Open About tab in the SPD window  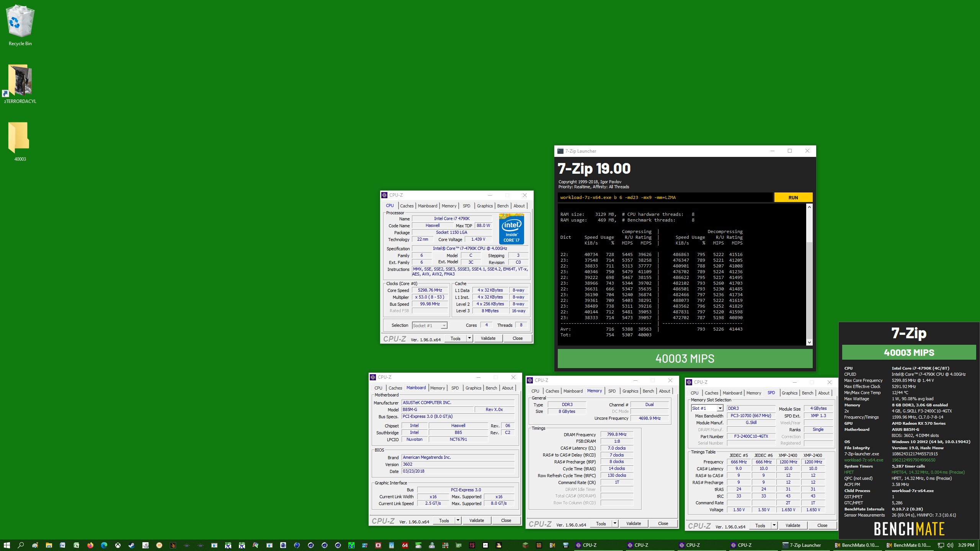[824, 393]
